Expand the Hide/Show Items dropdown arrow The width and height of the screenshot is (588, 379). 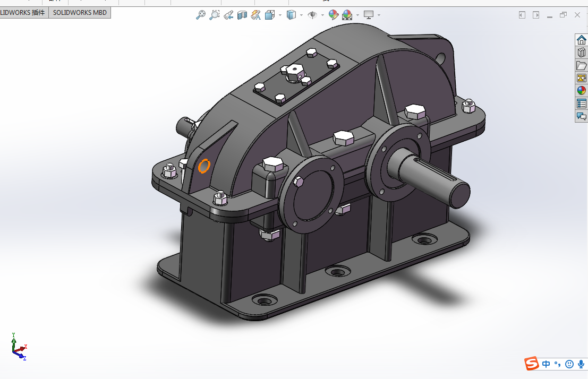point(322,15)
